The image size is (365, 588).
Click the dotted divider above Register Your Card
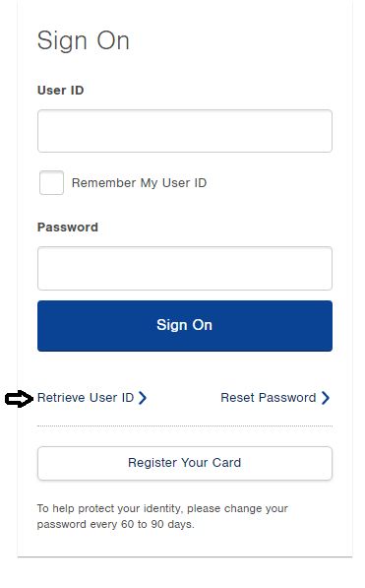point(185,426)
